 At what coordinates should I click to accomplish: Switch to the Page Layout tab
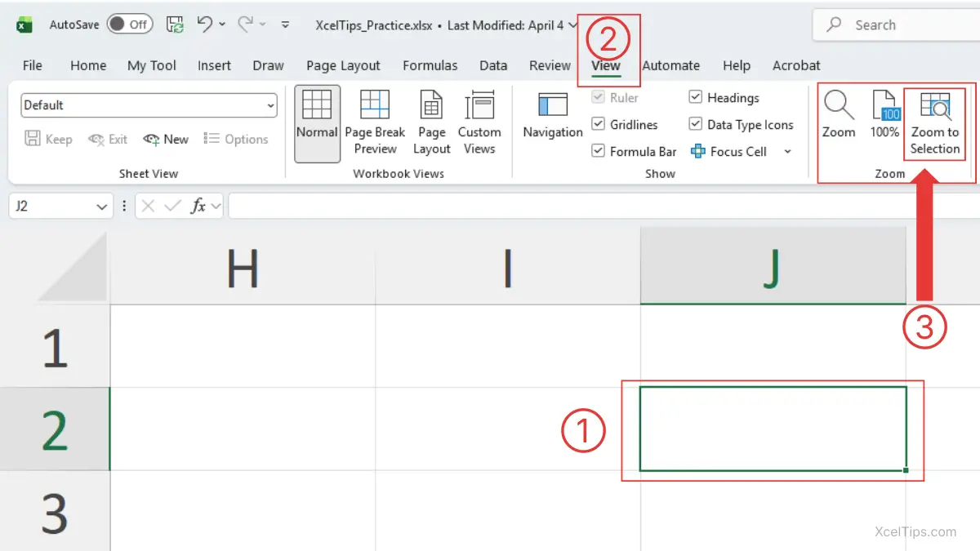tap(343, 66)
